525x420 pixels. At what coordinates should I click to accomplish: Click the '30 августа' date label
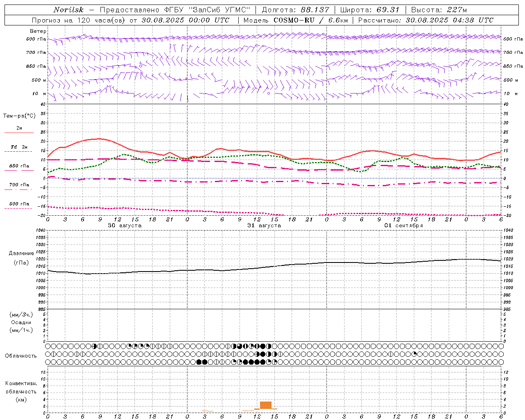(x=125, y=226)
